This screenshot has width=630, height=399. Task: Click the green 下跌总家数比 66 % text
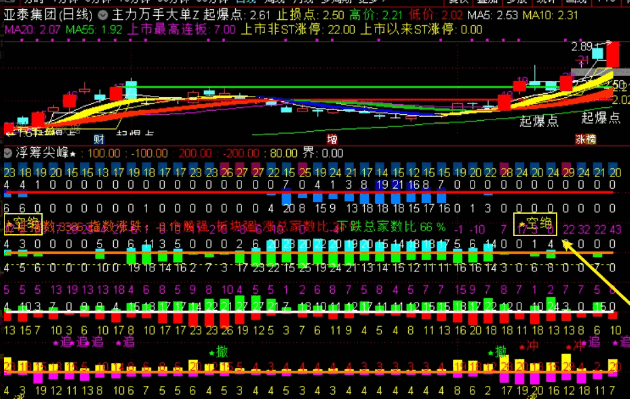tap(391, 226)
